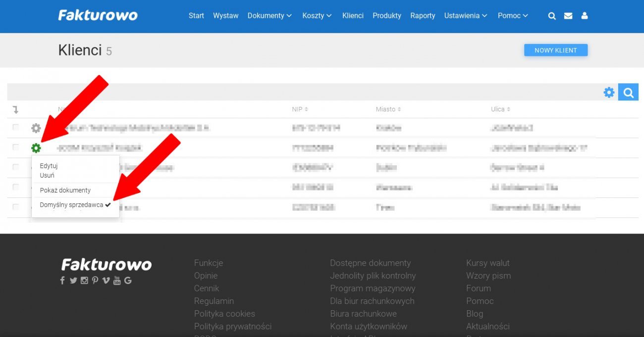Click the Fakturowo Facebook icon in the footer

pyautogui.click(x=62, y=280)
